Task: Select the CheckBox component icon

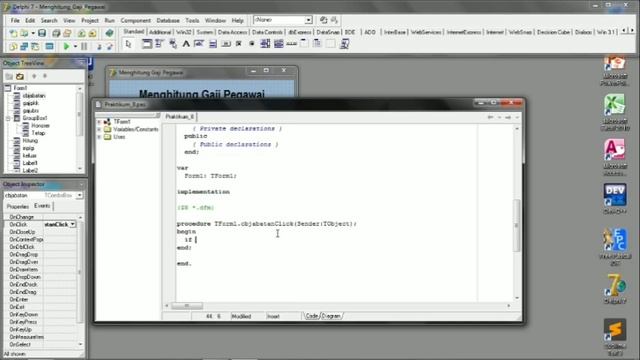Action: click(239, 44)
